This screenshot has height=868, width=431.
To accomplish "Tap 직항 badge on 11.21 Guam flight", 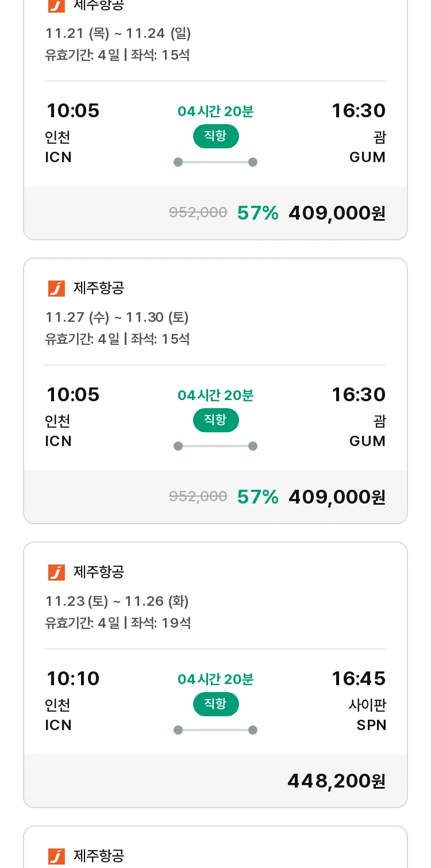I will click(x=215, y=136).
